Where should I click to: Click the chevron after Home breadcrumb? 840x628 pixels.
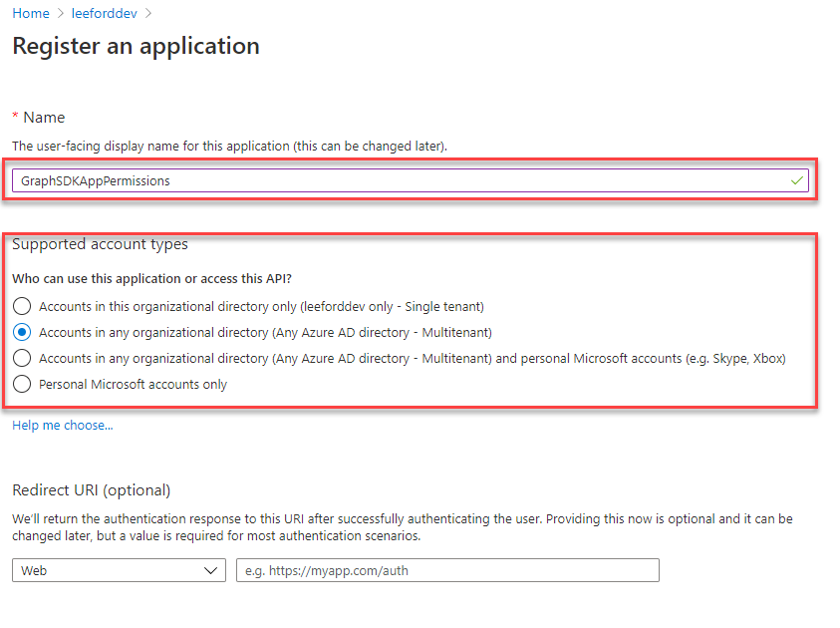coord(61,13)
